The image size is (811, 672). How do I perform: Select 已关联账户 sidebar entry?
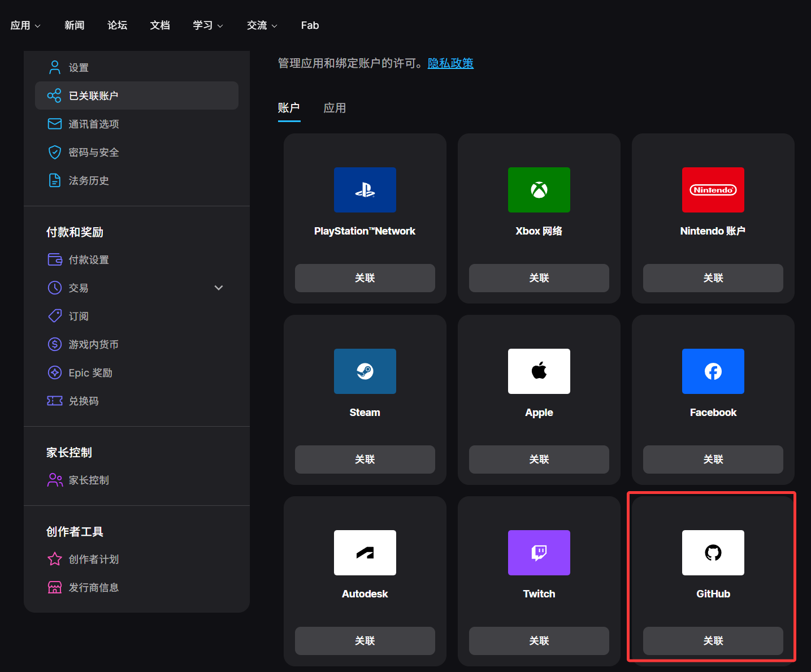coord(137,96)
